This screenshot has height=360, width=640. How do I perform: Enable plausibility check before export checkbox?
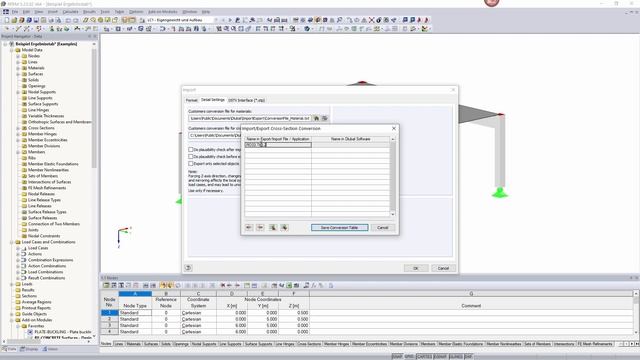click(191, 157)
